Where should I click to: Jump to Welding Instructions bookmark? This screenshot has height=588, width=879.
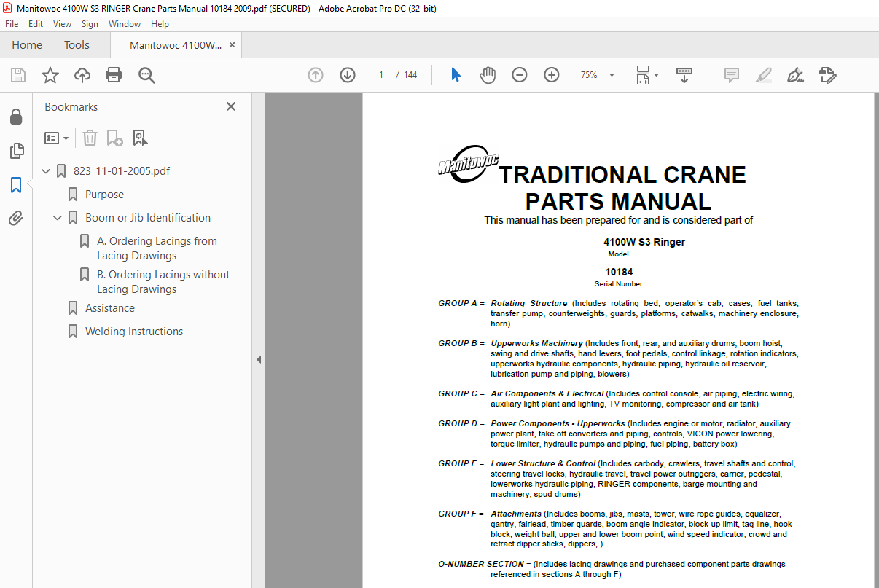tap(134, 332)
